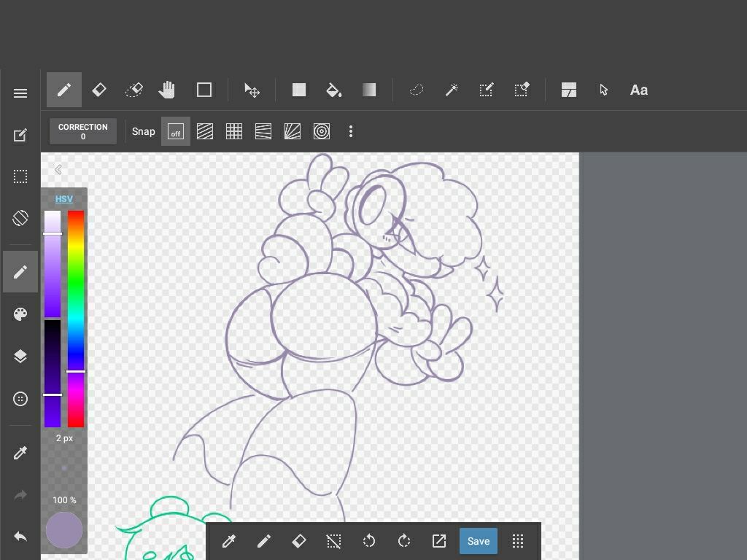Select the panel divide tool
Viewport: 747px width, 560px height.
[569, 90]
